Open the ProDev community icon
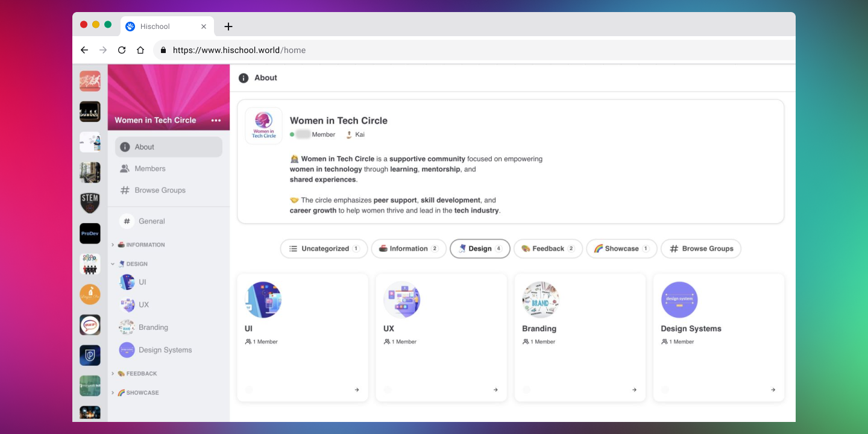 pos(90,234)
